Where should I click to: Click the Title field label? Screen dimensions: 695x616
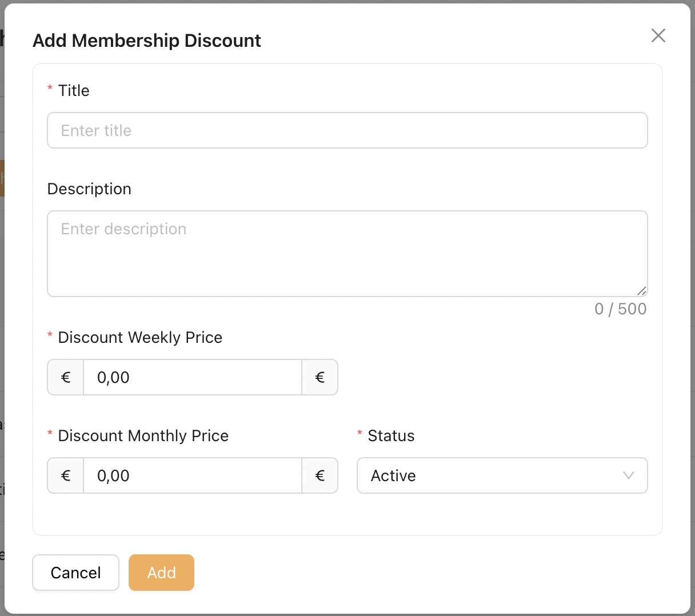click(x=74, y=91)
